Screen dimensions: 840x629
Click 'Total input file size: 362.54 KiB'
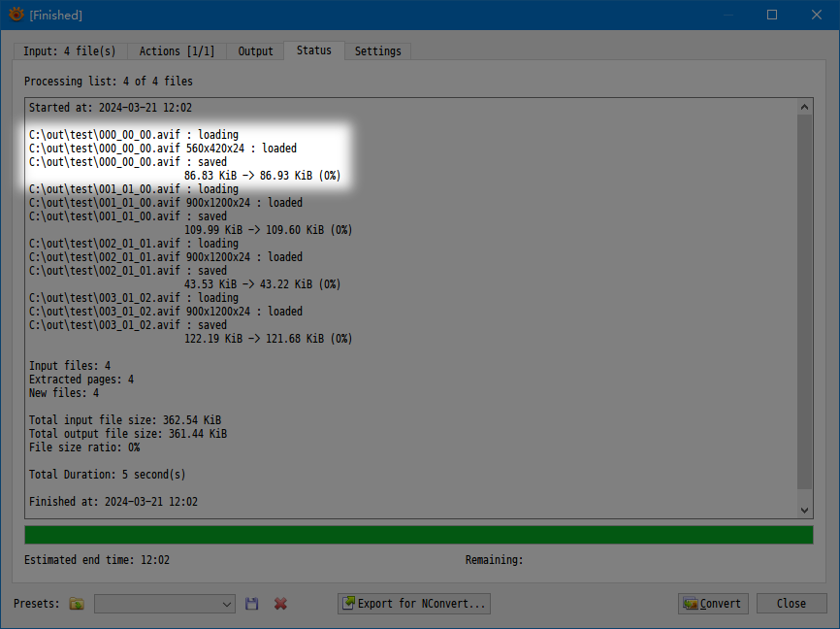[x=125, y=420]
